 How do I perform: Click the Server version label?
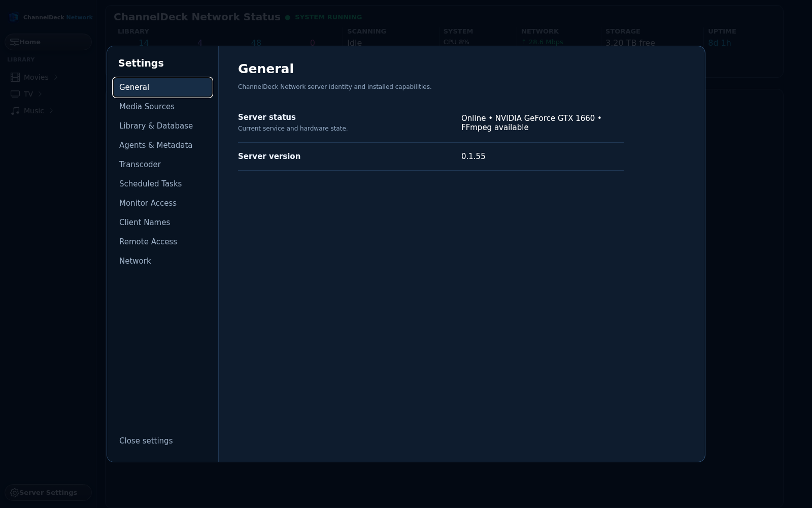(269, 156)
